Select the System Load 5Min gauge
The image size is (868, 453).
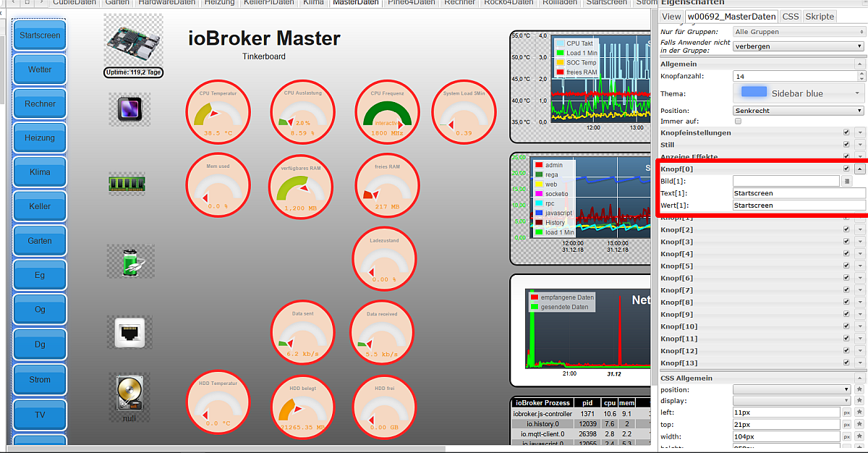(464, 113)
